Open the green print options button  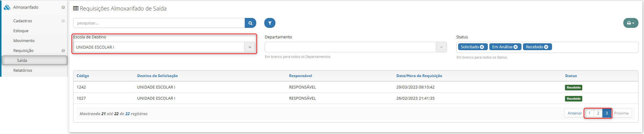point(631,23)
